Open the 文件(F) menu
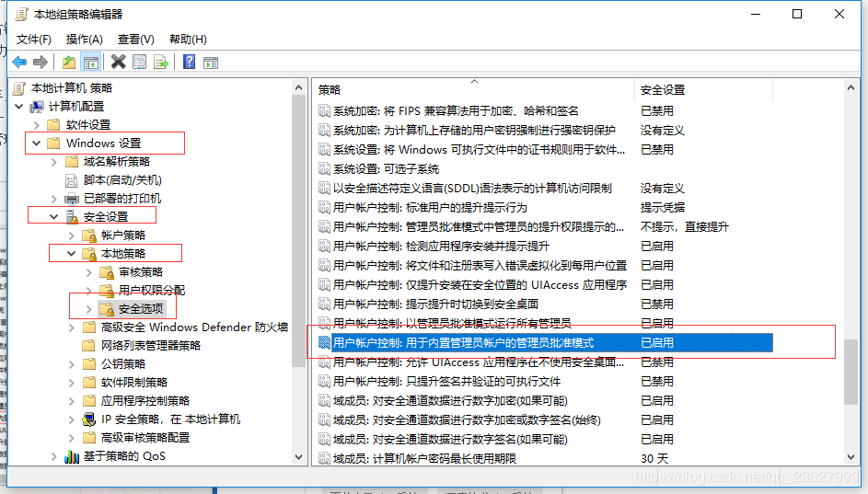868x494 pixels. (x=34, y=40)
